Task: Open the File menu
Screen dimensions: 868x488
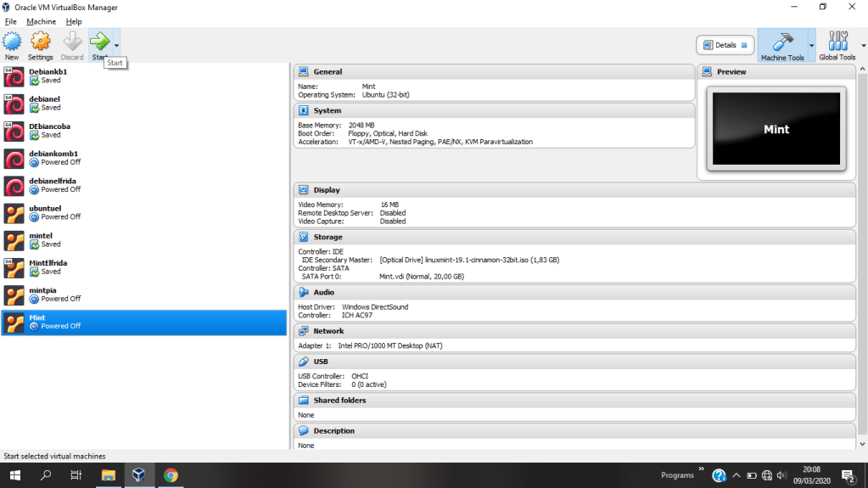Action: click(11, 21)
